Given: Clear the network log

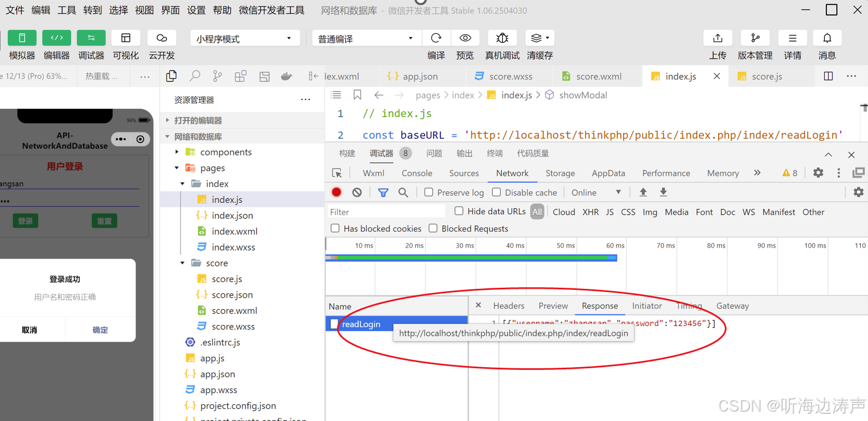Looking at the screenshot, I should tap(357, 192).
